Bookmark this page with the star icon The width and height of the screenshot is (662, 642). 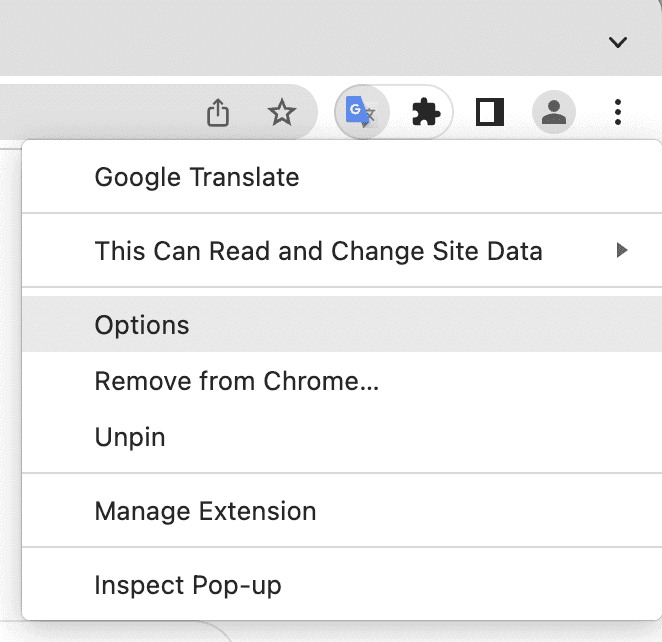(283, 113)
